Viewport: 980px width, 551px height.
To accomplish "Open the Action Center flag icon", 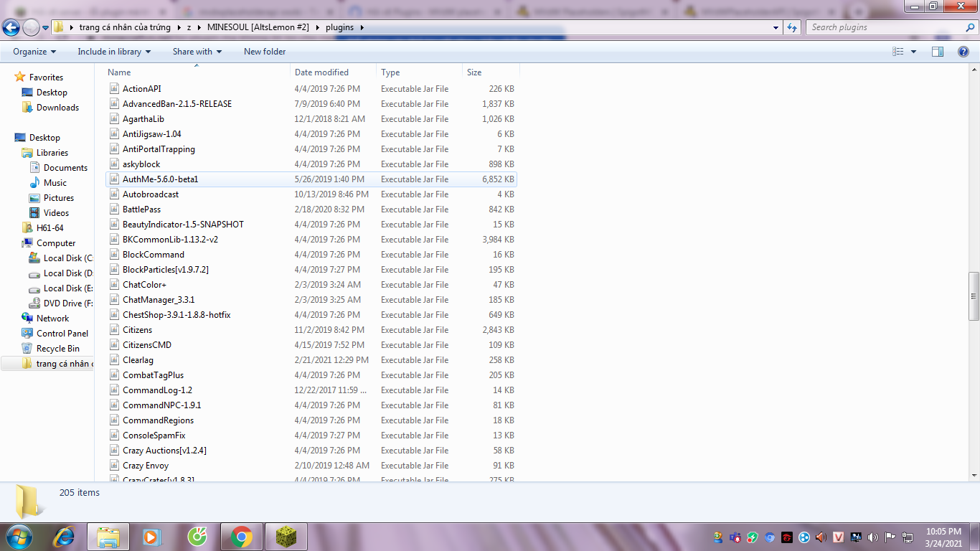I will pyautogui.click(x=890, y=537).
